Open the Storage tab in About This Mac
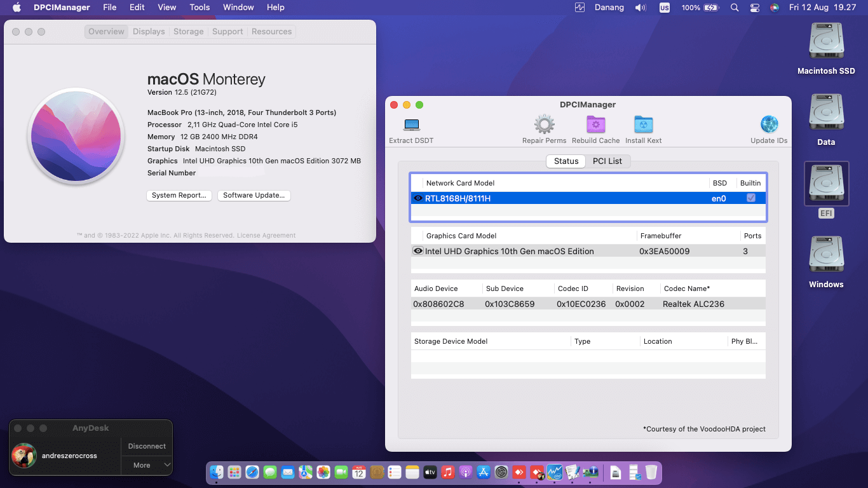Viewport: 868px width, 488px height. 188,32
